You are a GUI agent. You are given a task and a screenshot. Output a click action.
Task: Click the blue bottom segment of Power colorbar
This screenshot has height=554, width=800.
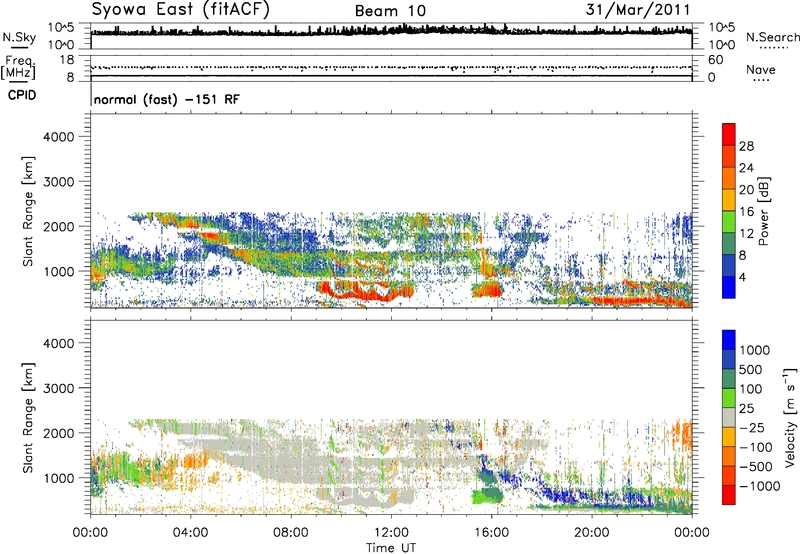pos(729,287)
